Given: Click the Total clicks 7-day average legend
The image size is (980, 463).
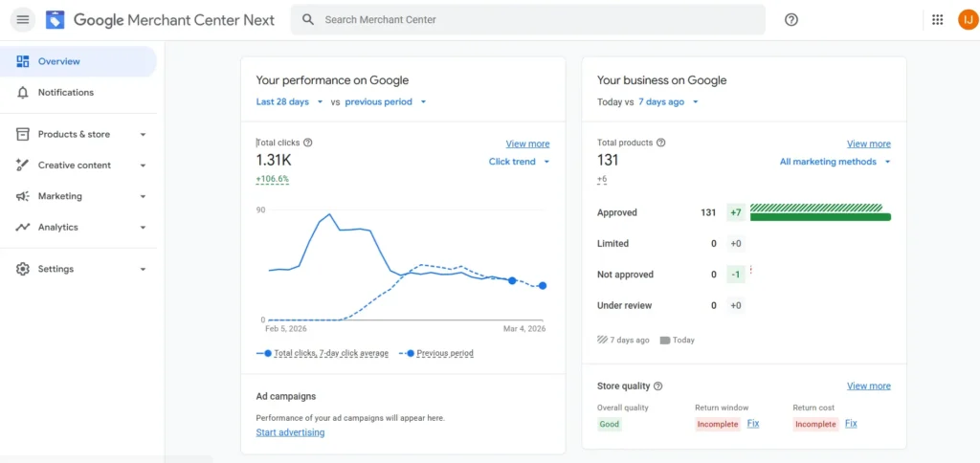Looking at the screenshot, I should pyautogui.click(x=323, y=353).
